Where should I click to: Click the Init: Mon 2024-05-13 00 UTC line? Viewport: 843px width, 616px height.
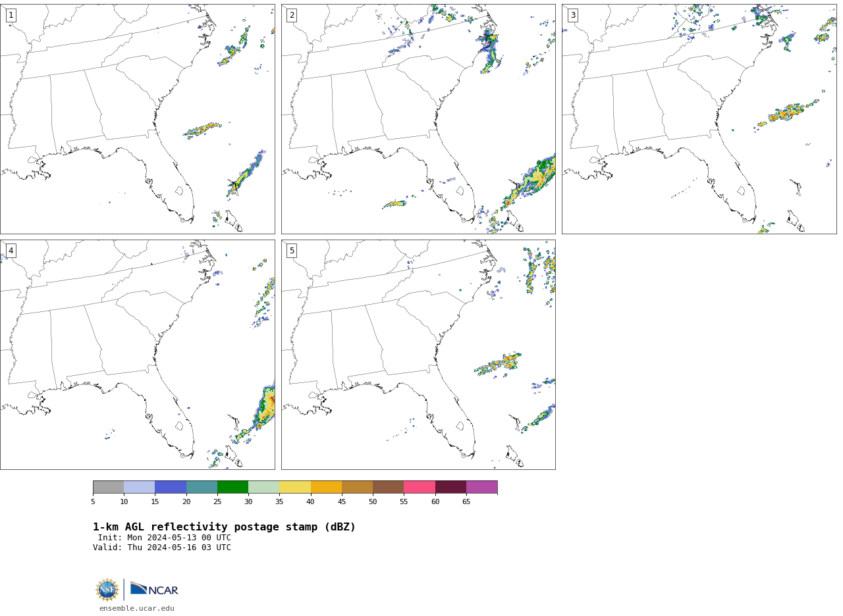coord(165,538)
